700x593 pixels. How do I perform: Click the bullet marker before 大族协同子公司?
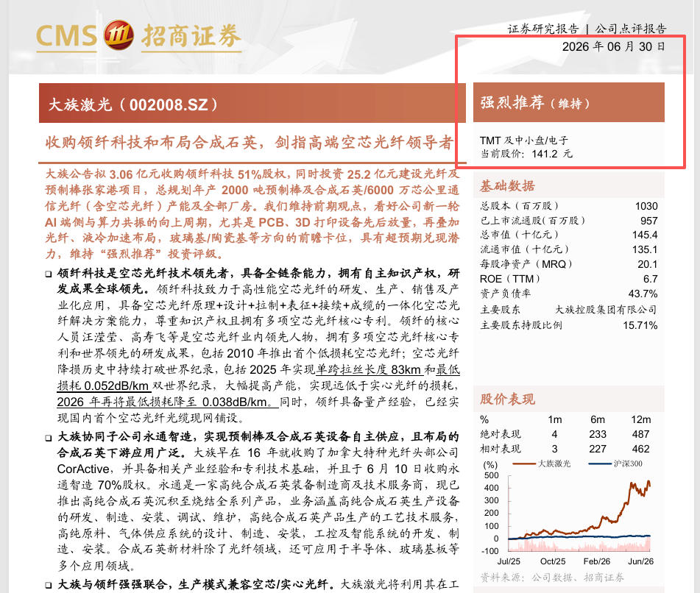49,438
